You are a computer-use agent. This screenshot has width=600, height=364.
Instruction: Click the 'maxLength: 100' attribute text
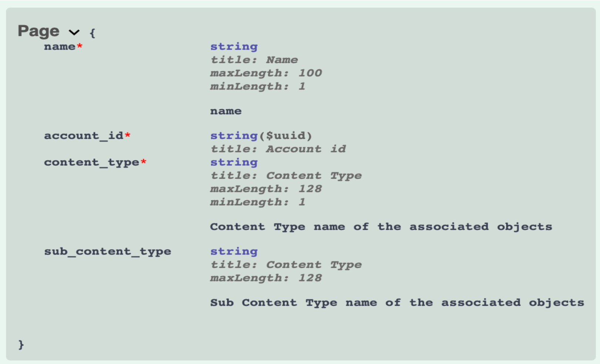point(266,73)
